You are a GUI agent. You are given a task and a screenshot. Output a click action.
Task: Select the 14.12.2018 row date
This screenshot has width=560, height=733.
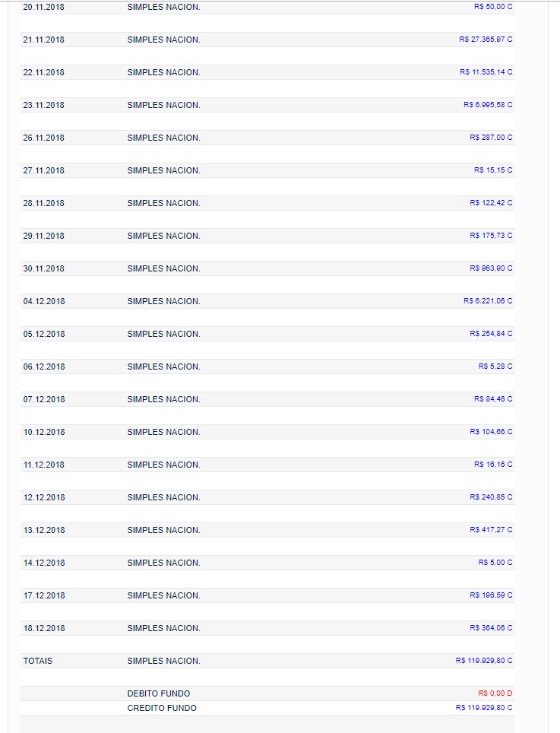44,563
